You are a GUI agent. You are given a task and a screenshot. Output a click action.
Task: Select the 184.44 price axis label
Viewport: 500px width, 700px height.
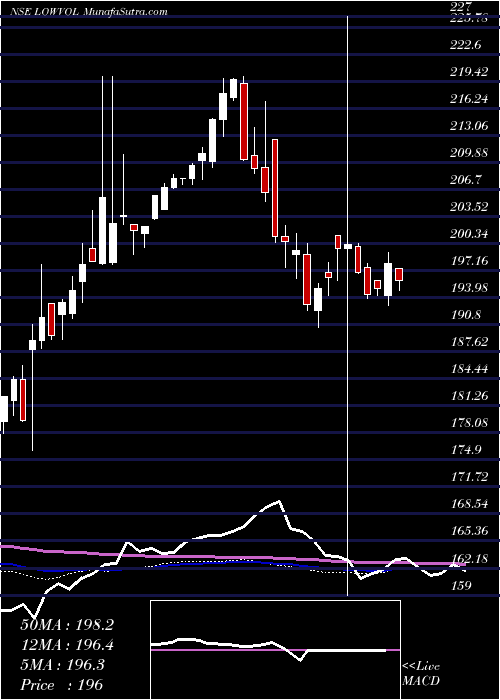tap(471, 369)
